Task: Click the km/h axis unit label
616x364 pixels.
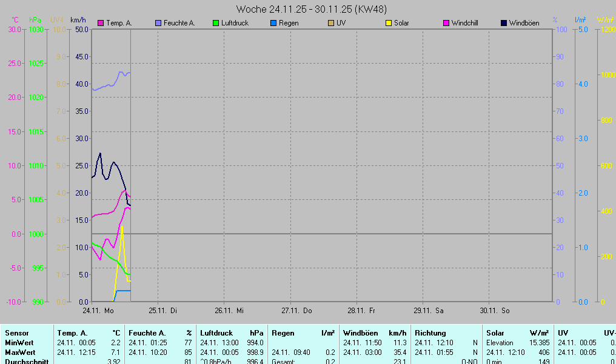Action: (79, 20)
